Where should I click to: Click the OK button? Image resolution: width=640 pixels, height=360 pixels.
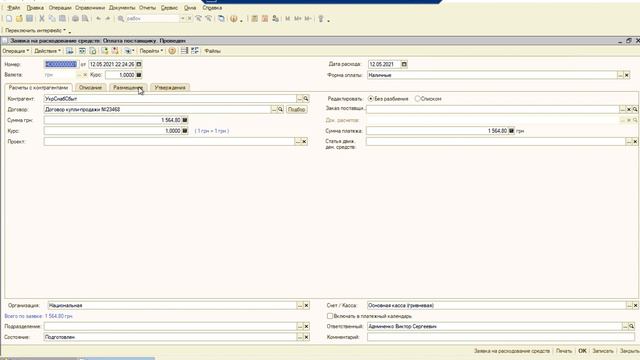pyautogui.click(x=582, y=351)
